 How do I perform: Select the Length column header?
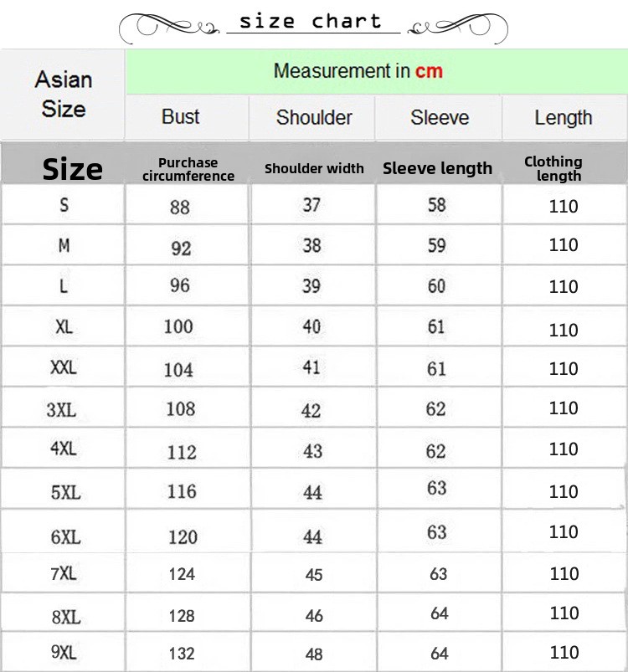[564, 118]
